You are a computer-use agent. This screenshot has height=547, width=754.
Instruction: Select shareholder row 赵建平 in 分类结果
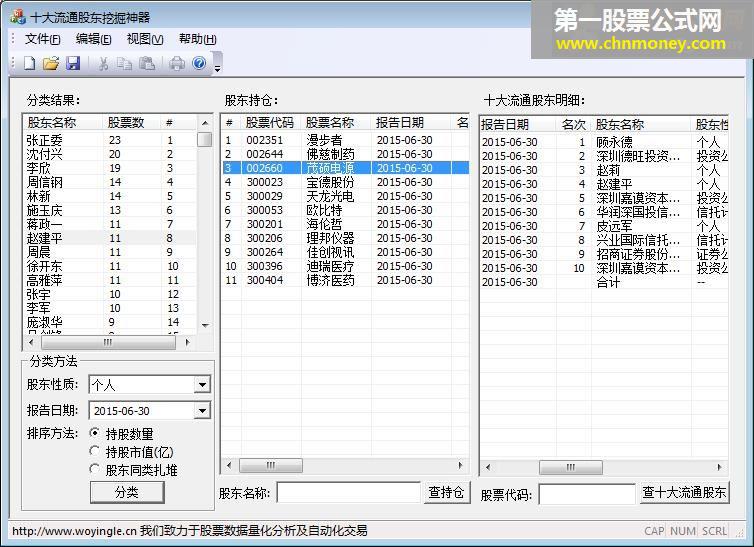pyautogui.click(x=110, y=238)
